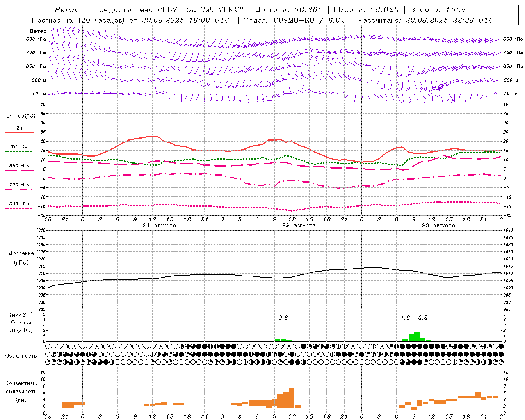Click the 'Конвективн.' convective cloud label
Image resolution: width=525 pixels, height=420 pixels.
pos(21,383)
